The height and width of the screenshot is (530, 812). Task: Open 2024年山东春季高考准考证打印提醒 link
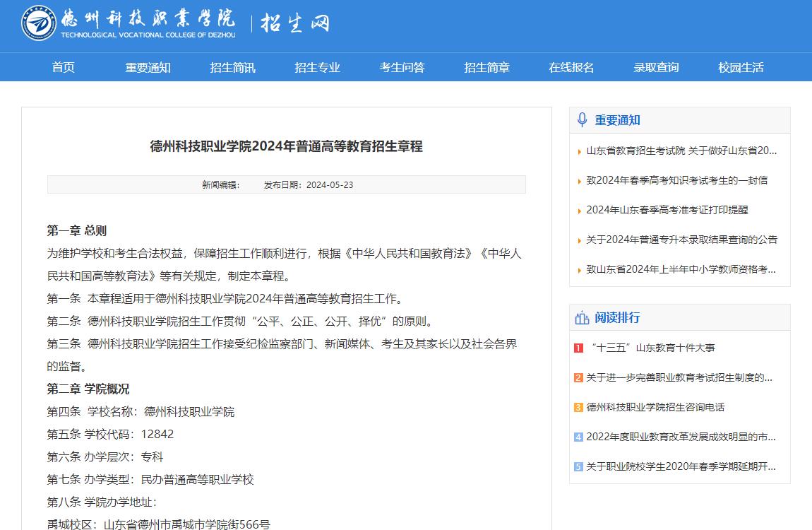667,210
